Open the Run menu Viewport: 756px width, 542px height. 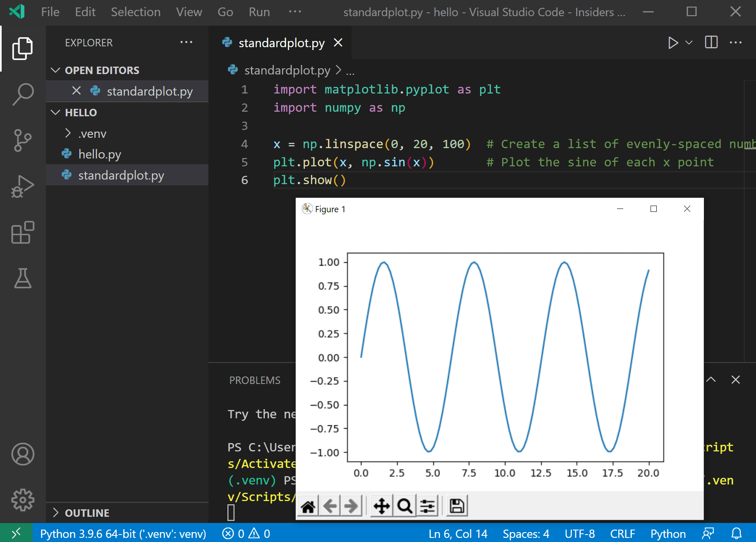point(259,12)
